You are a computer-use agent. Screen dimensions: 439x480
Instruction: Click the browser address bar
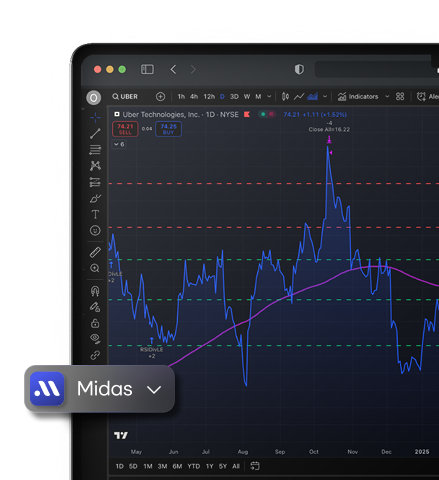coord(377,69)
